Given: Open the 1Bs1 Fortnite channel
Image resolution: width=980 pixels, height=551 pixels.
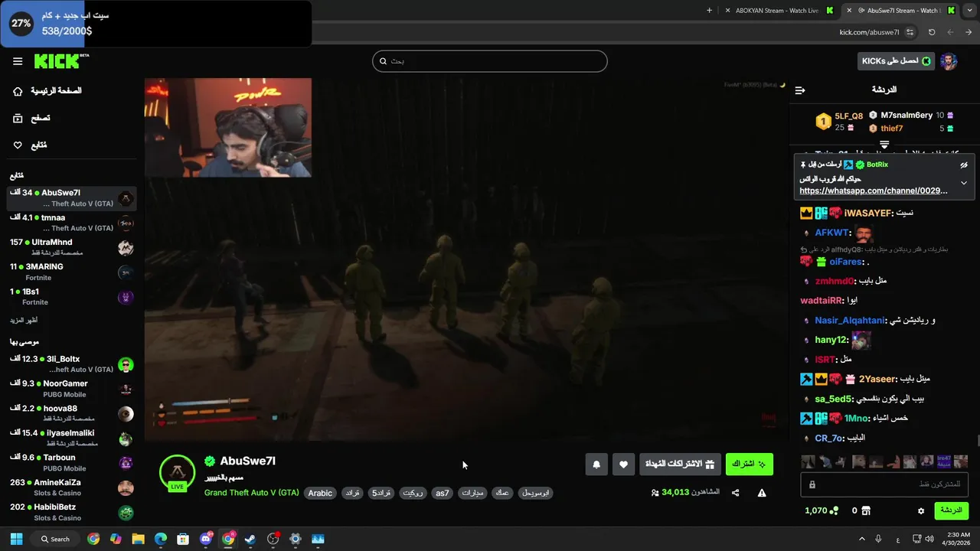Looking at the screenshot, I should click(x=71, y=297).
